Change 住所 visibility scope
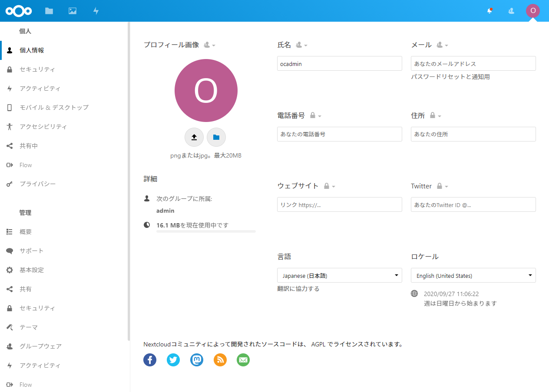The height and width of the screenshot is (392, 549). [x=435, y=115]
